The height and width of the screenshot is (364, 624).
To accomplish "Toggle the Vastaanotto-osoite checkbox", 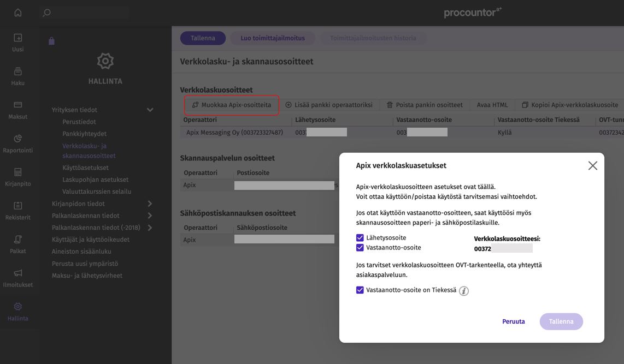I will (360, 248).
